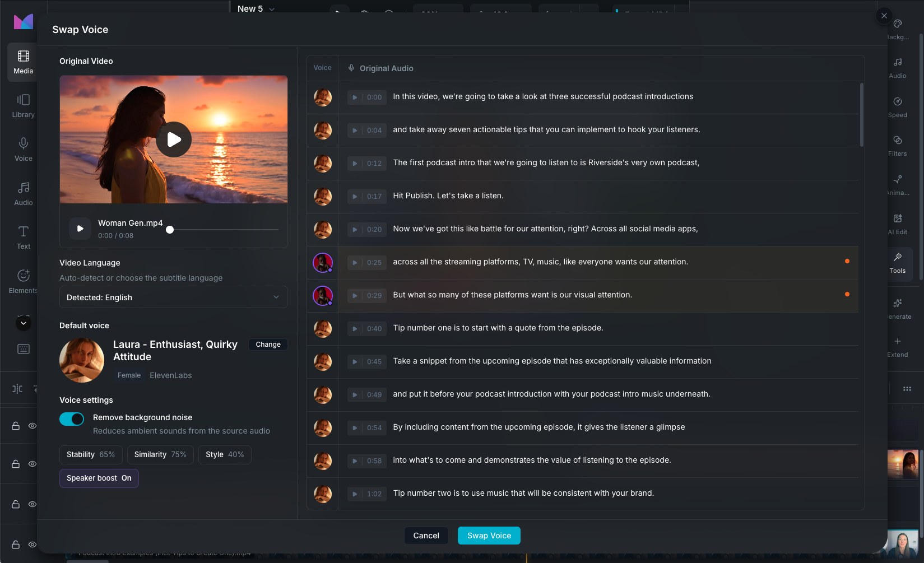Click Change to pick a different default voice

(x=267, y=344)
